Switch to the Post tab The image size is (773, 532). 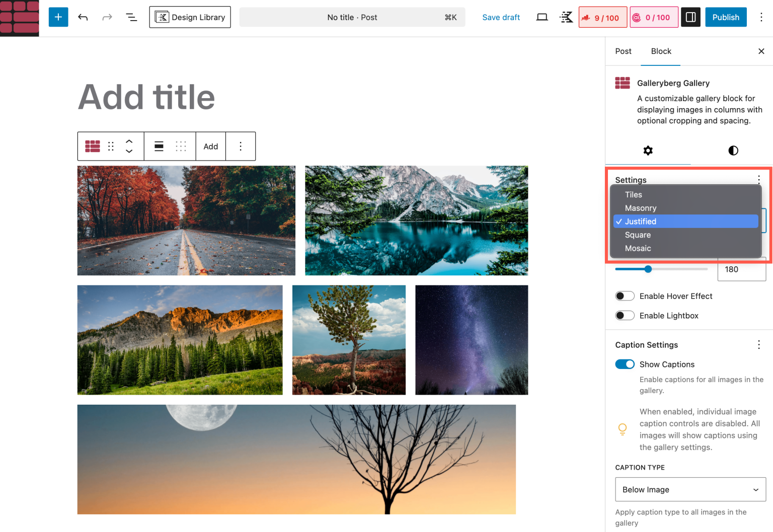(623, 51)
